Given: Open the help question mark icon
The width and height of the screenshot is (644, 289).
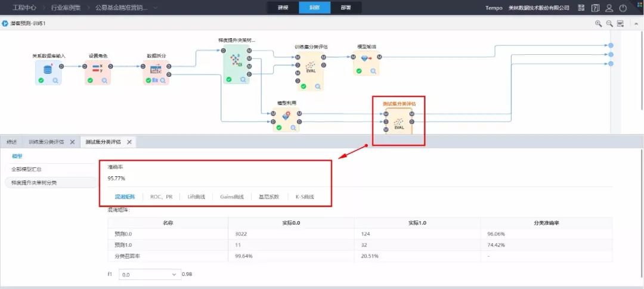Looking at the screenshot, I should [595, 8].
